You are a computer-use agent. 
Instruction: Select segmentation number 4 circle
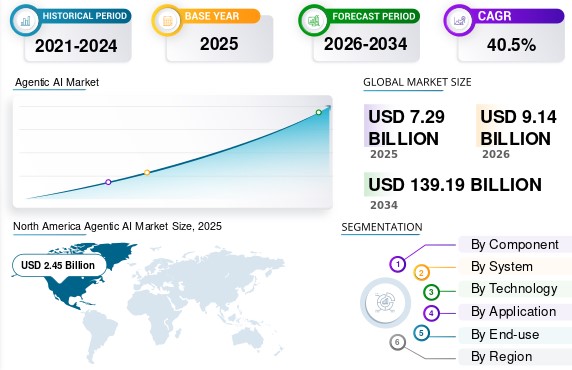(431, 313)
